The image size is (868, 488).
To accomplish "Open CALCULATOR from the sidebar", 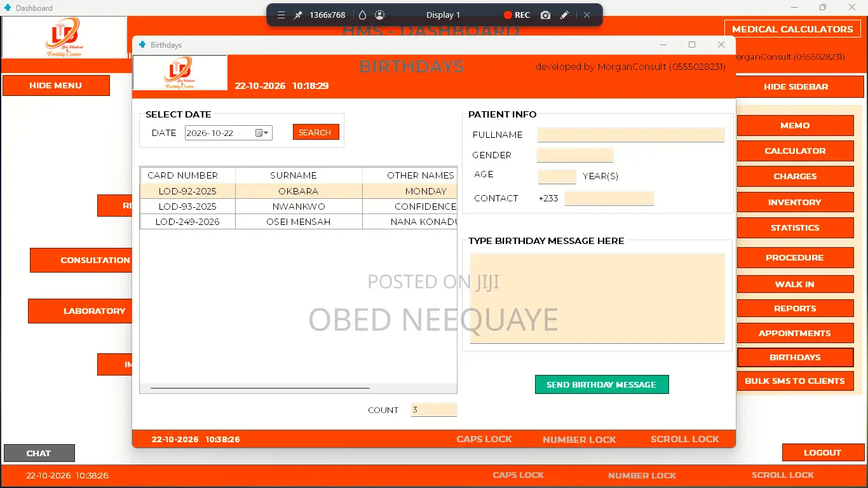I will click(x=795, y=151).
